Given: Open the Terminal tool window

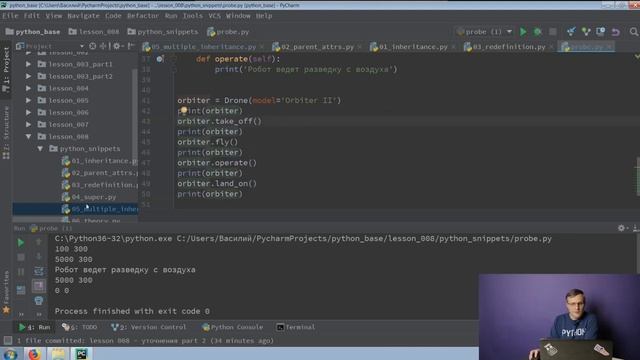Looking at the screenshot, I should [x=296, y=327].
